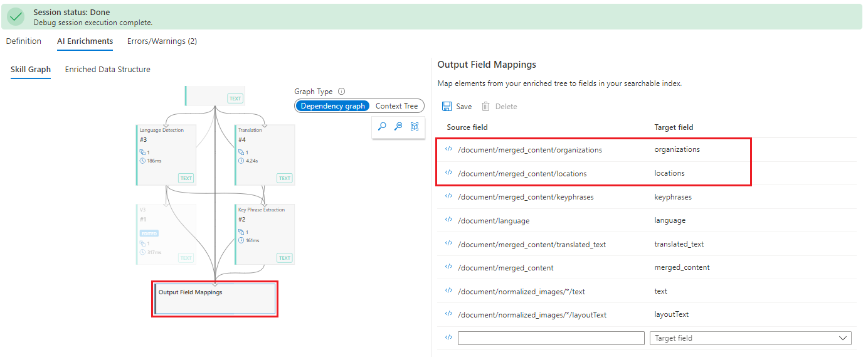Open the Enriched Data Structure tab
Screen dimensions: 868x357
(x=108, y=70)
